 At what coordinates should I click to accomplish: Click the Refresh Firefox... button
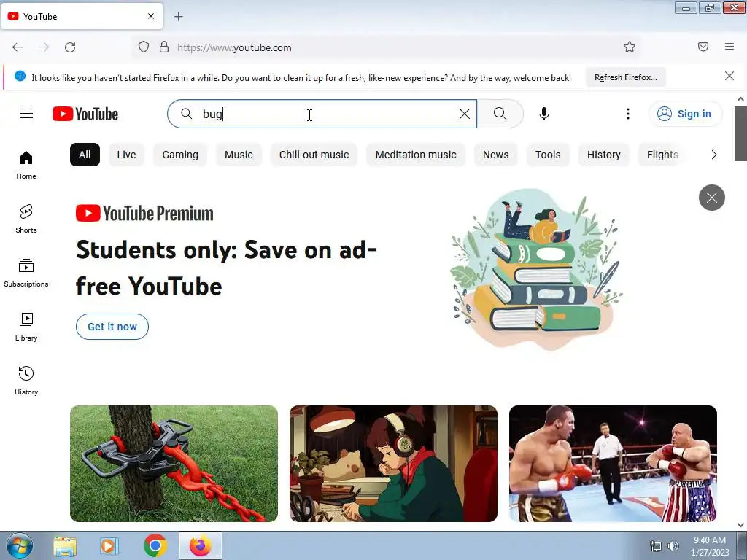tap(625, 77)
